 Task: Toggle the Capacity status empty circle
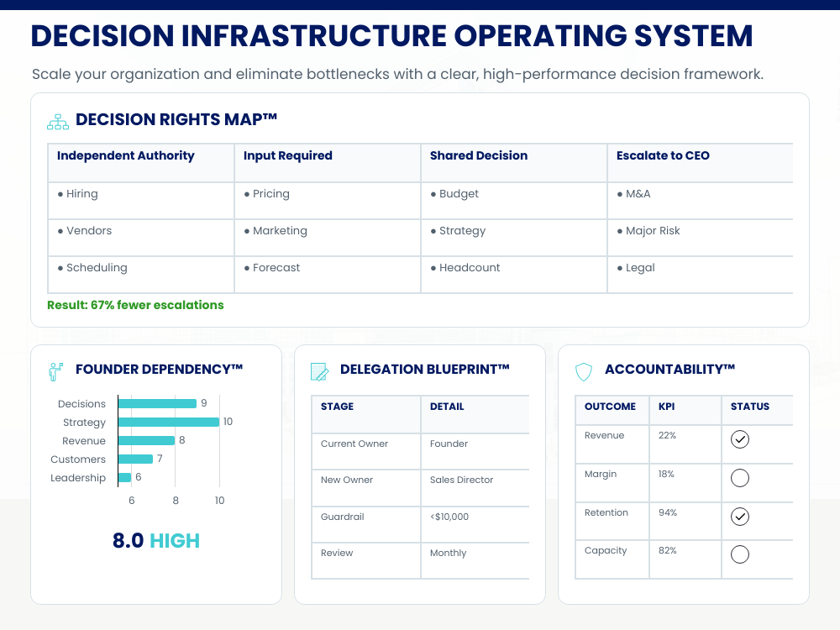coord(740,554)
